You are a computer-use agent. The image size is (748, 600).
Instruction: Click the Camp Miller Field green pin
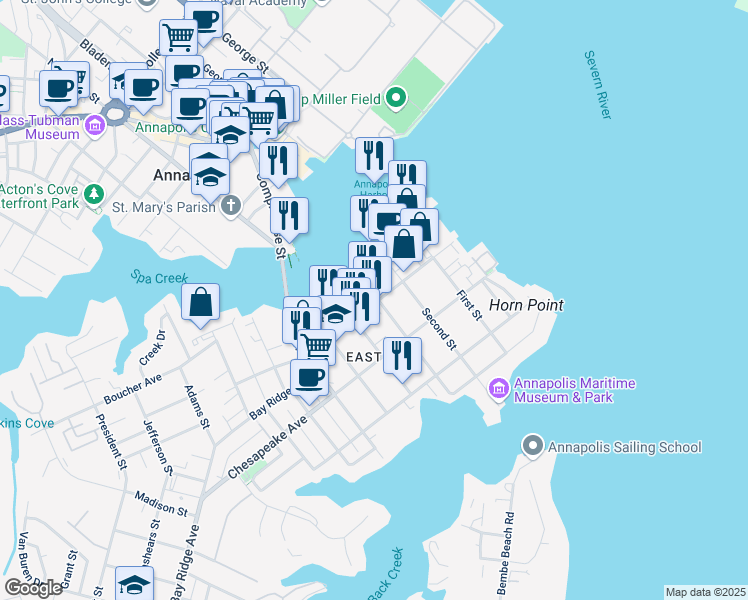[395, 99]
